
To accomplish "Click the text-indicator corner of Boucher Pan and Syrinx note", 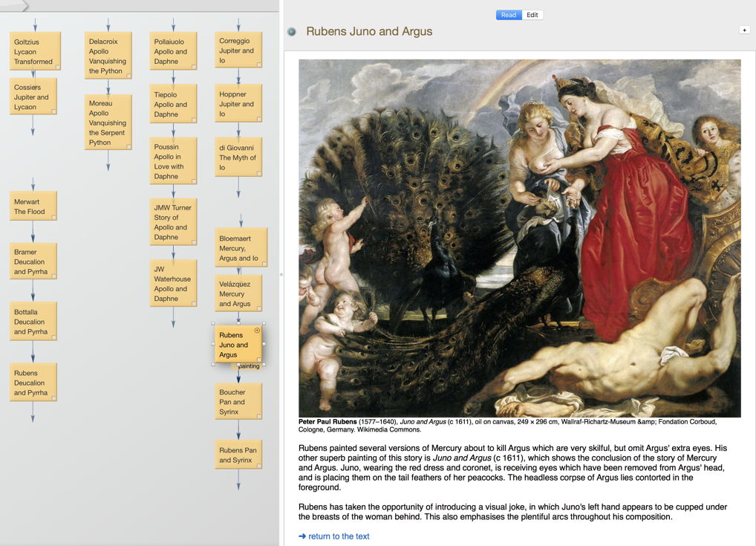I will 259,416.
